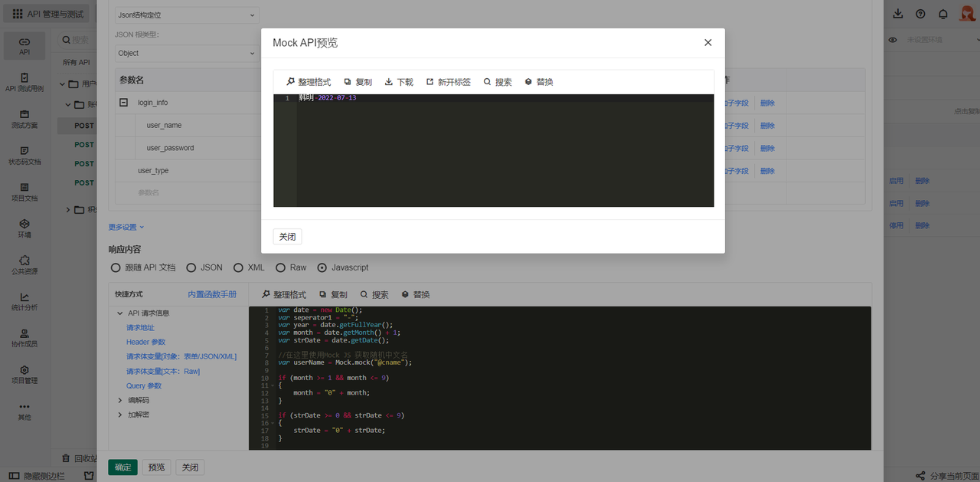Delete the user_type parameter row

click(x=767, y=171)
